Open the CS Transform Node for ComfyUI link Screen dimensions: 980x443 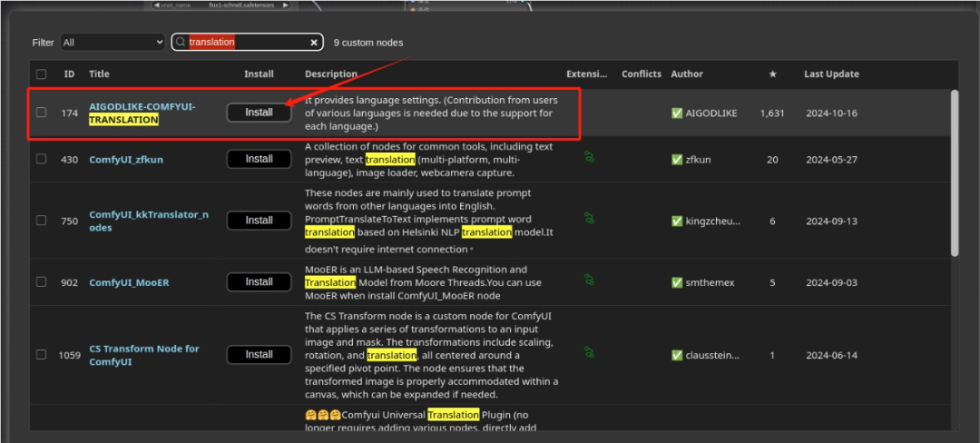coord(144,355)
